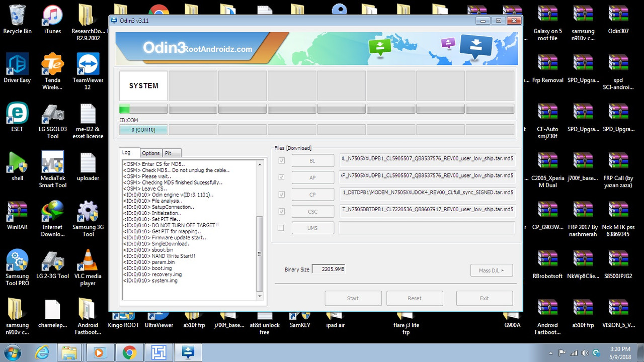This screenshot has height=362, width=644.
Task: Select the VLC media player shortcut
Action: tap(88, 268)
